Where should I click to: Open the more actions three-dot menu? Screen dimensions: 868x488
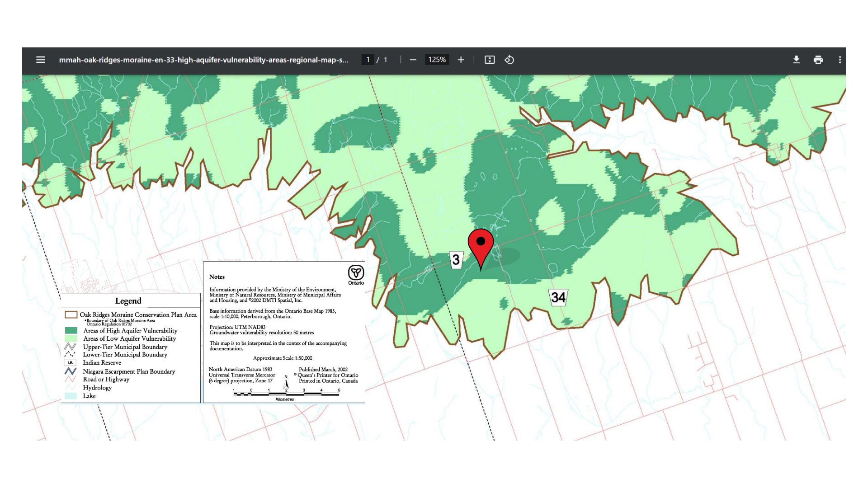pos(840,60)
